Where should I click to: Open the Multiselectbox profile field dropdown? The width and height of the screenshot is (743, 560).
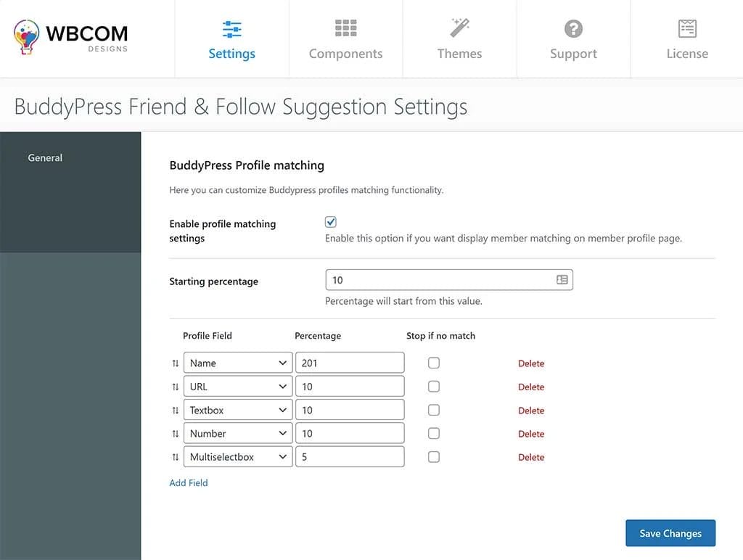click(x=238, y=457)
